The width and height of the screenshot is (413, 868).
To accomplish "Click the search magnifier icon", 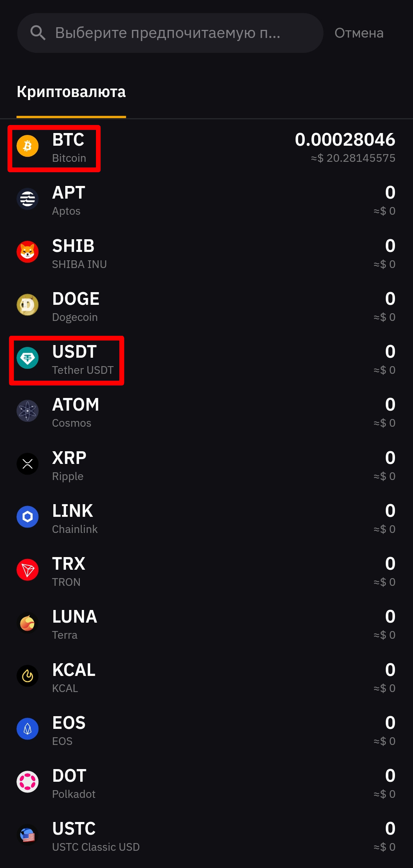I will (38, 33).
